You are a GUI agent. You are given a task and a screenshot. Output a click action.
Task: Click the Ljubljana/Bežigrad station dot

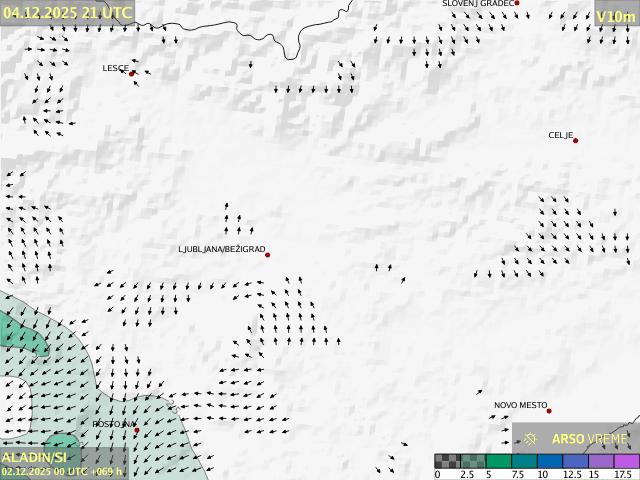pos(267,255)
